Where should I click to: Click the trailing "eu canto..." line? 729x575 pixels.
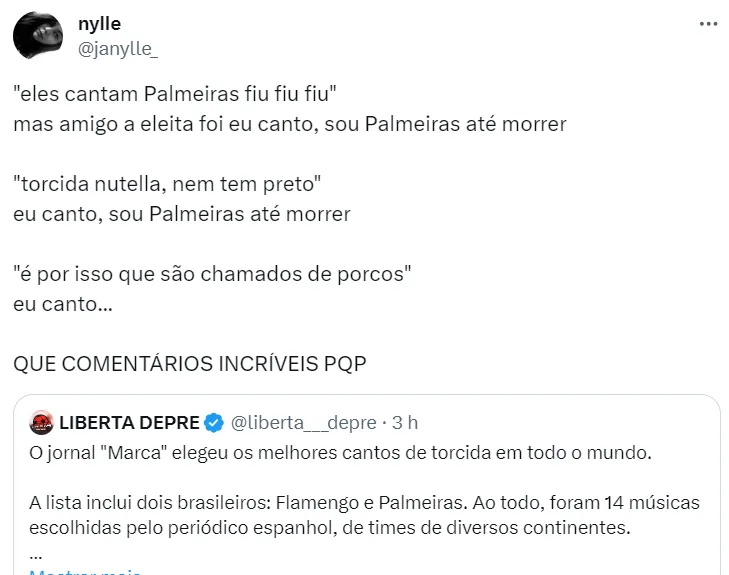(63, 304)
